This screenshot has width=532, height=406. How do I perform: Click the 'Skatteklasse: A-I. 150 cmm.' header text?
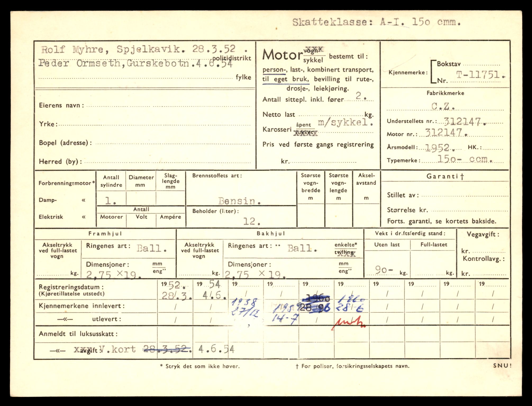pos(377,22)
